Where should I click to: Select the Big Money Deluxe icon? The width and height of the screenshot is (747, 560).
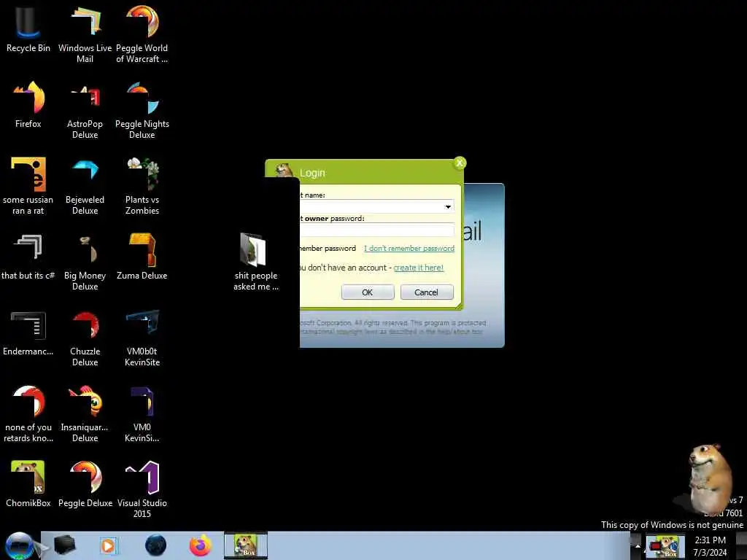85,262
